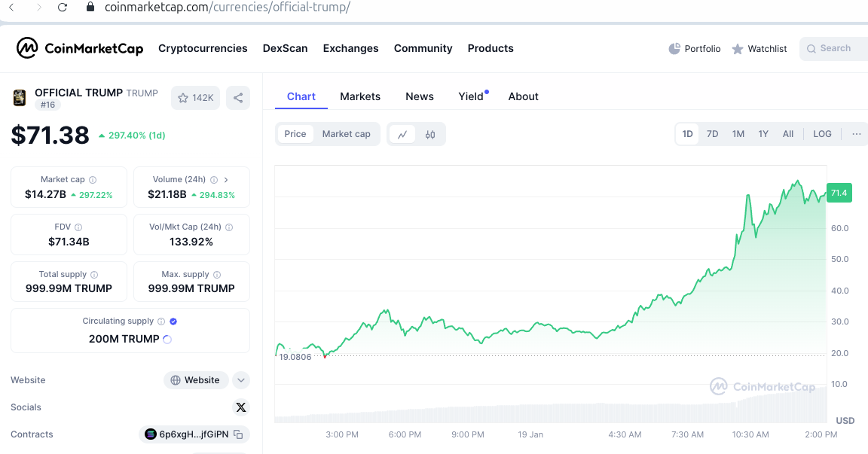
Task: Switch to the News tab
Action: coord(420,96)
